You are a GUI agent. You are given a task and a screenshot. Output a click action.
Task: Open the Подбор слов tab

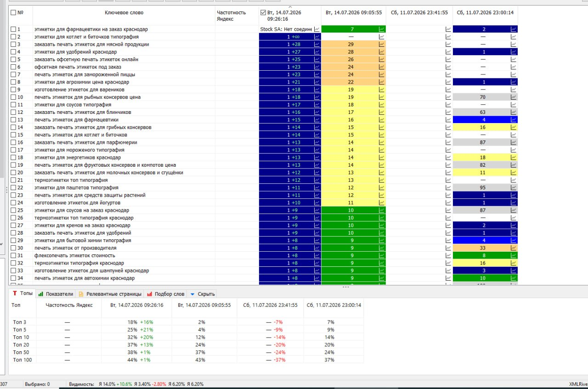[x=165, y=294]
